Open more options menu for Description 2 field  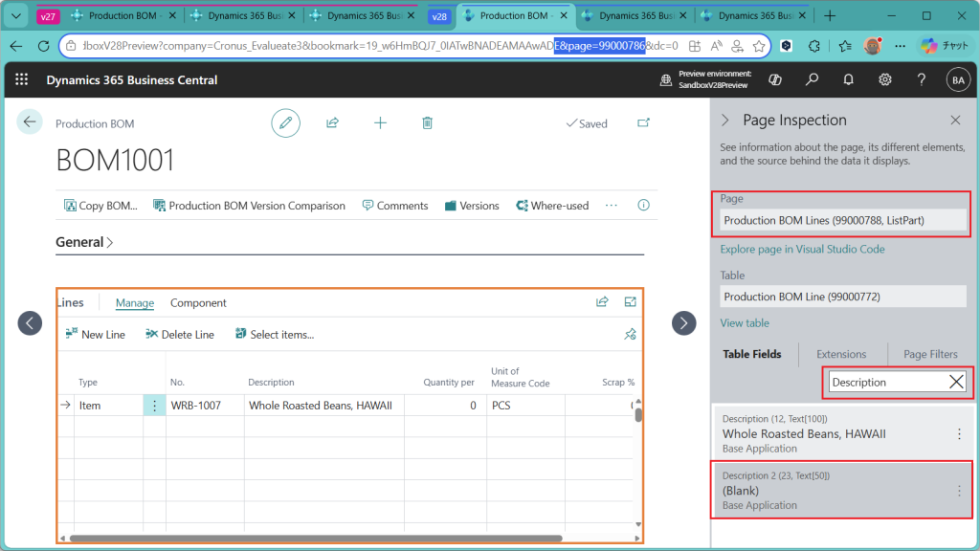(959, 491)
